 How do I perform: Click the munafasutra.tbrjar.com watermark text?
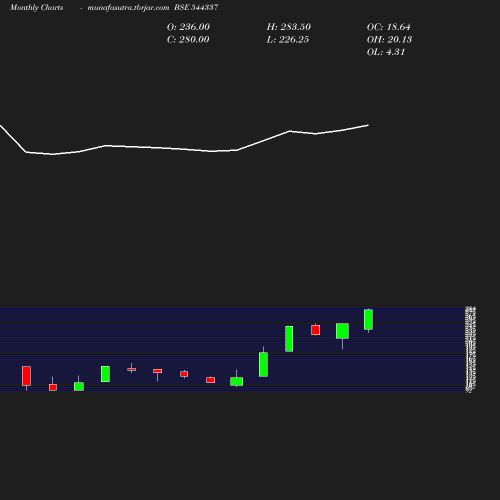tap(128, 8)
